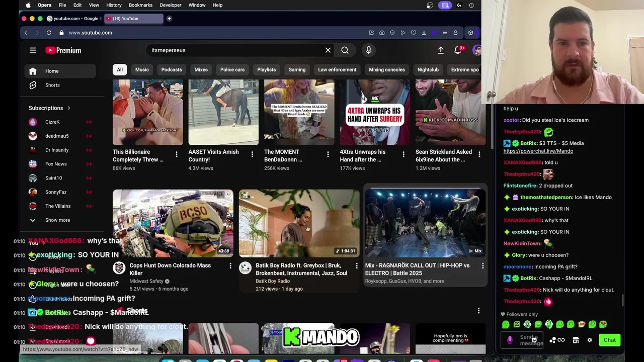This screenshot has height=362, width=644.
Task: Select the Podcasts filter chip
Action: point(172,70)
